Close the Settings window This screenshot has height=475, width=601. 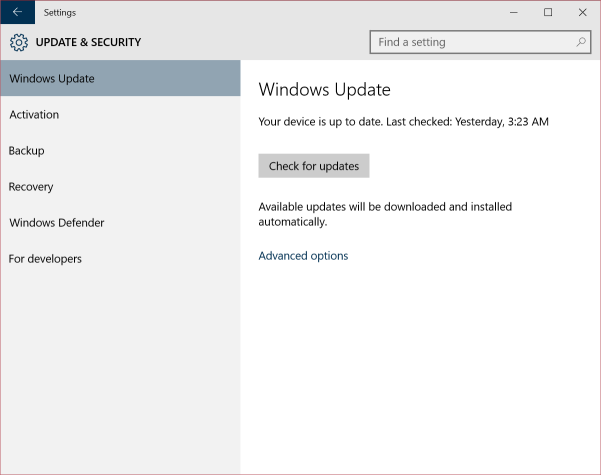tap(582, 13)
